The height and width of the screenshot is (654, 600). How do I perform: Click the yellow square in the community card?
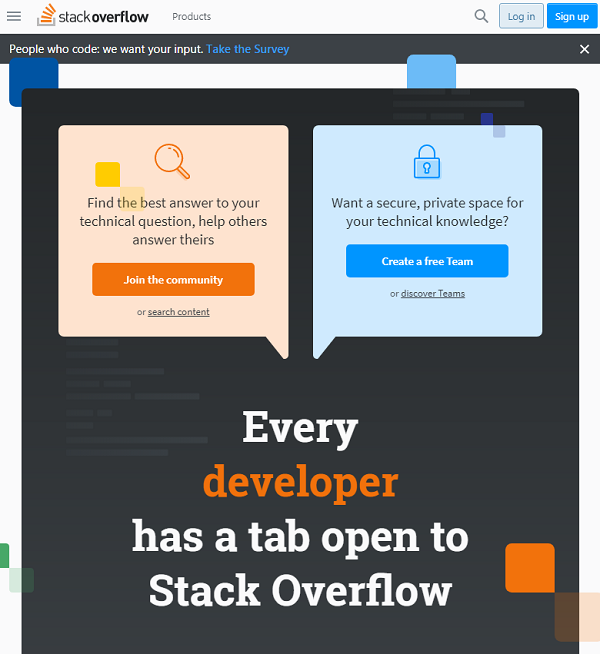[x=107, y=174]
